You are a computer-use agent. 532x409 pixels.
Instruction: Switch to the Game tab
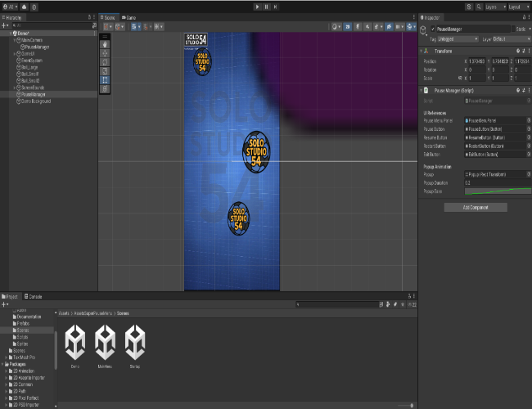(x=129, y=18)
